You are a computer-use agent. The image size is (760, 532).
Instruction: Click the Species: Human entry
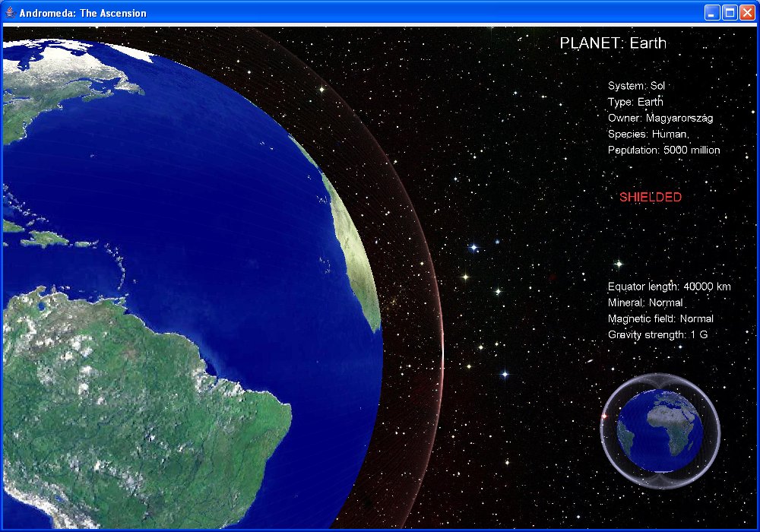pyautogui.click(x=648, y=134)
